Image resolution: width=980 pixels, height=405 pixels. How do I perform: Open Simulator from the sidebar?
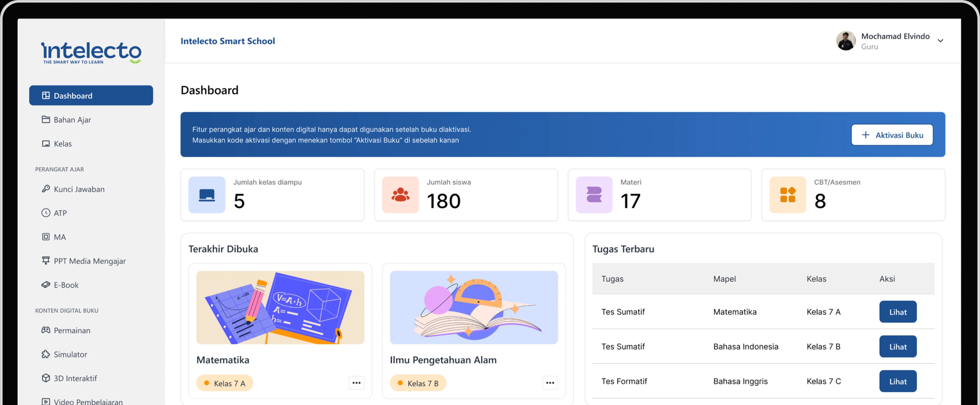tap(91, 354)
